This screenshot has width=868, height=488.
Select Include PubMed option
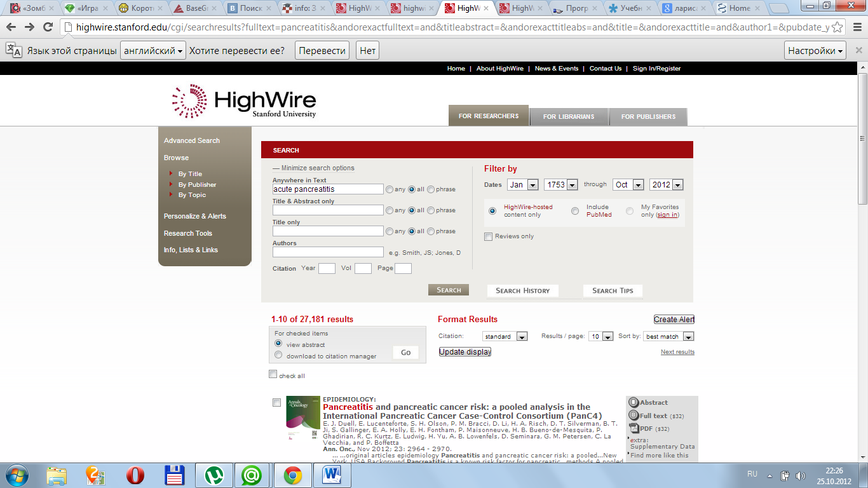[x=575, y=211]
